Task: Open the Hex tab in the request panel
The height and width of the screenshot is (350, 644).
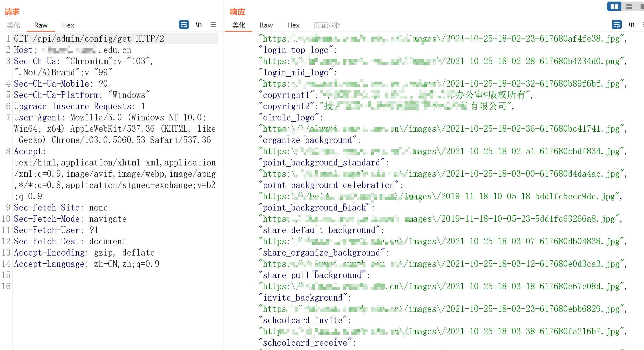Action: pos(68,25)
